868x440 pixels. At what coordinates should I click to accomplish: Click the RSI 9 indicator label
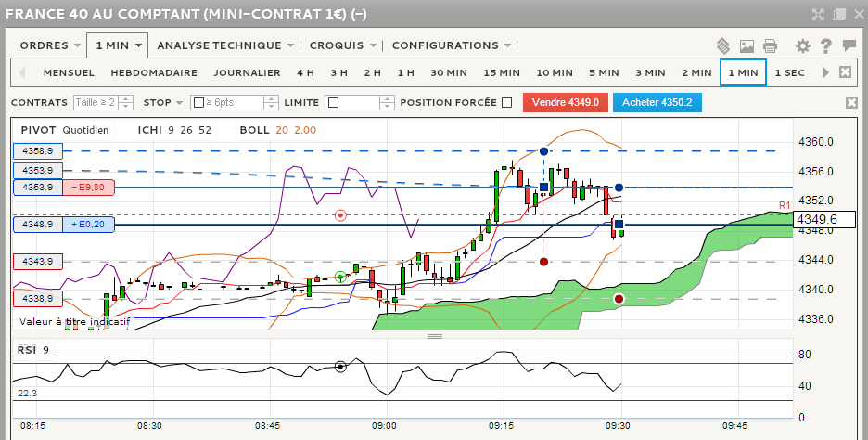[33, 350]
